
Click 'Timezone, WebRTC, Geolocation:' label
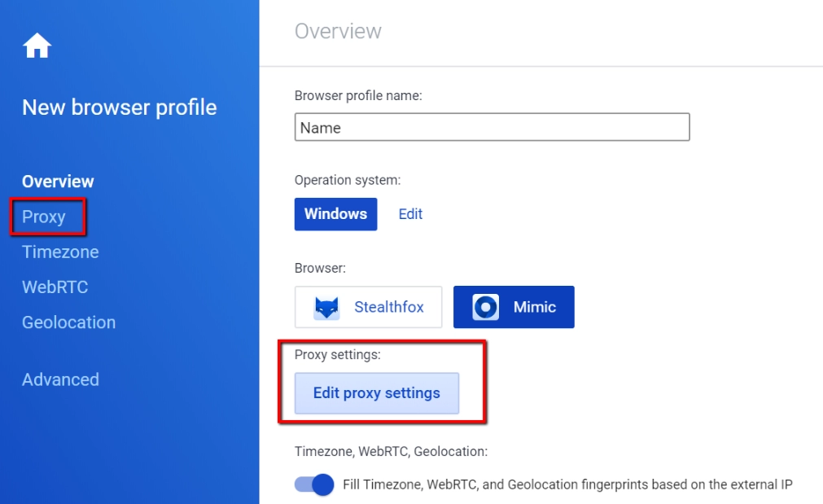click(391, 452)
